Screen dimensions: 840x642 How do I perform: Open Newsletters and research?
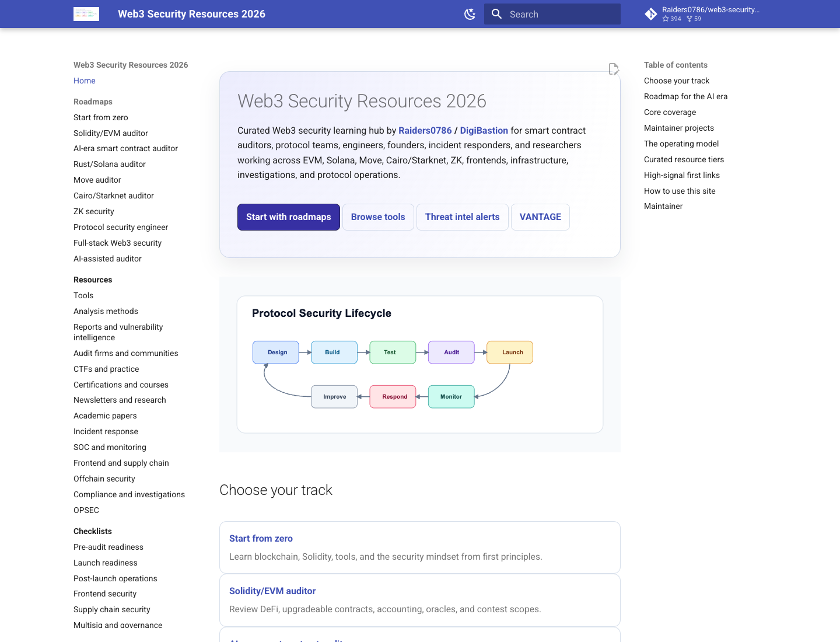click(x=120, y=400)
